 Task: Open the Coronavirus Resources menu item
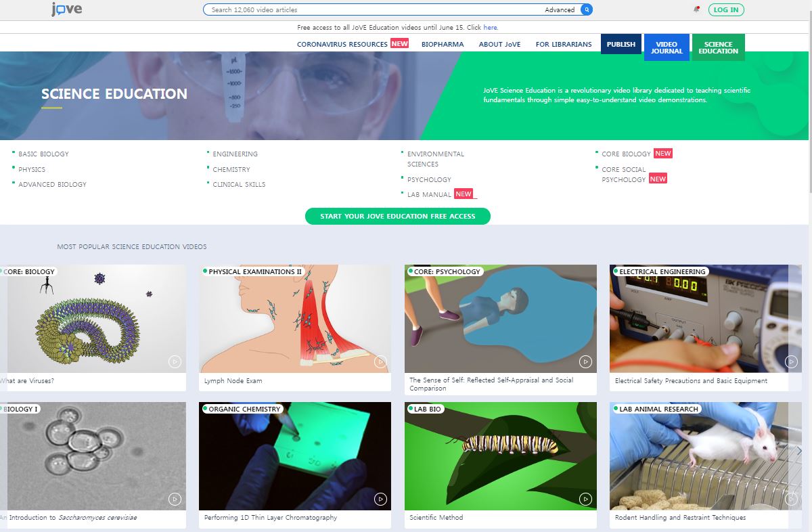click(x=353, y=44)
